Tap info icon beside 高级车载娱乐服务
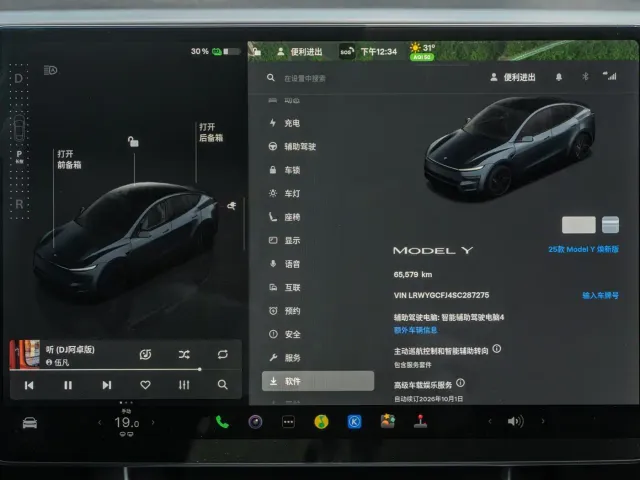 click(460, 383)
